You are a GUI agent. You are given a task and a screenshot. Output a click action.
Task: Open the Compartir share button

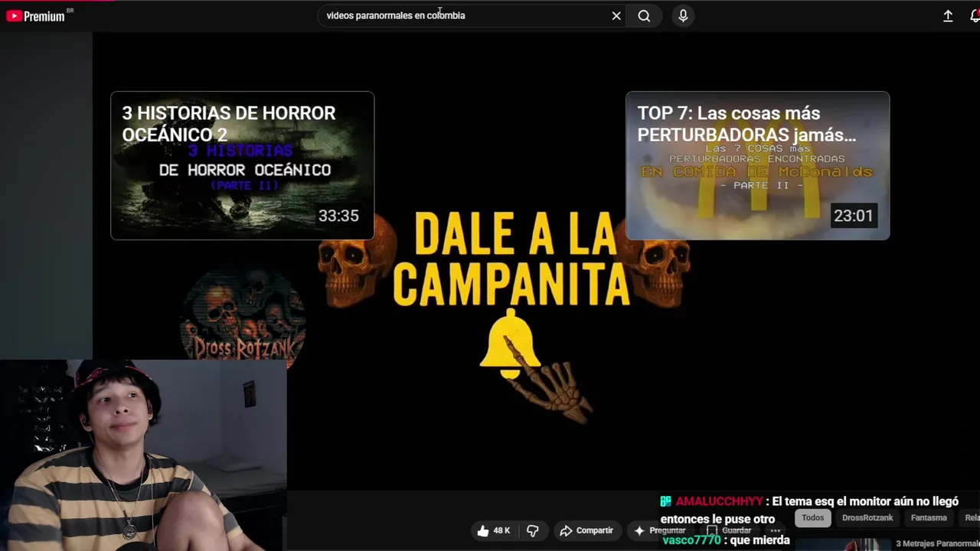point(586,530)
